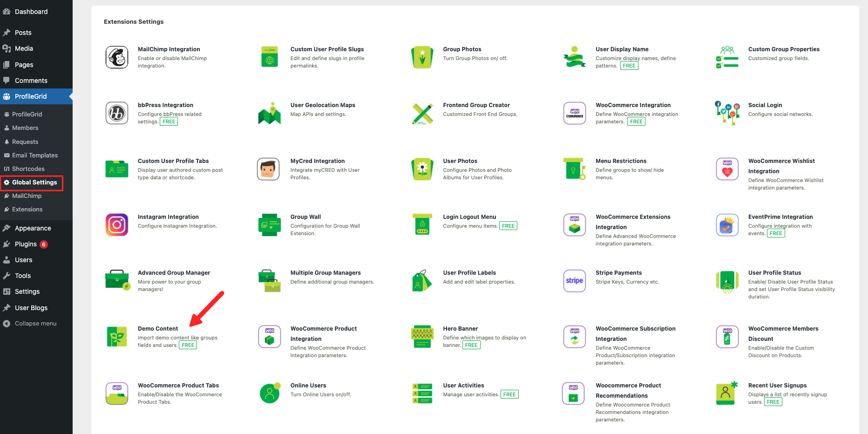Select the Online Users green icon
Viewport: 868px width, 434px height.
(270, 393)
